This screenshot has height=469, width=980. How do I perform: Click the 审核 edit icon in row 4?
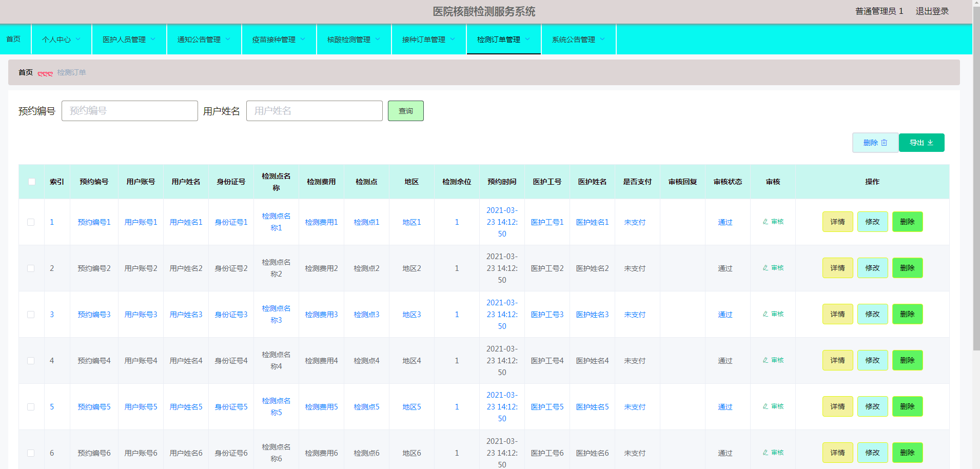[766, 360]
